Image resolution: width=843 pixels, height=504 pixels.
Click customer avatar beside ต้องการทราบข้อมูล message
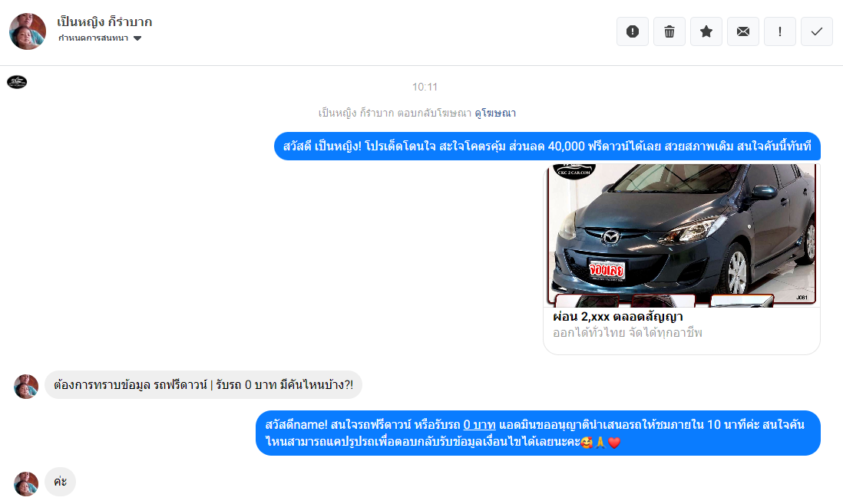click(x=26, y=386)
